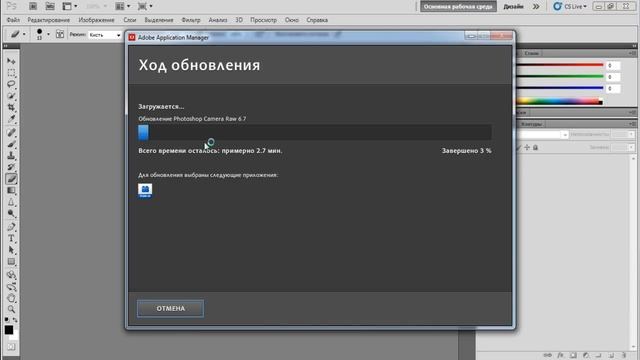Click the update download progress bar
The height and width of the screenshot is (360, 640).
pos(315,133)
